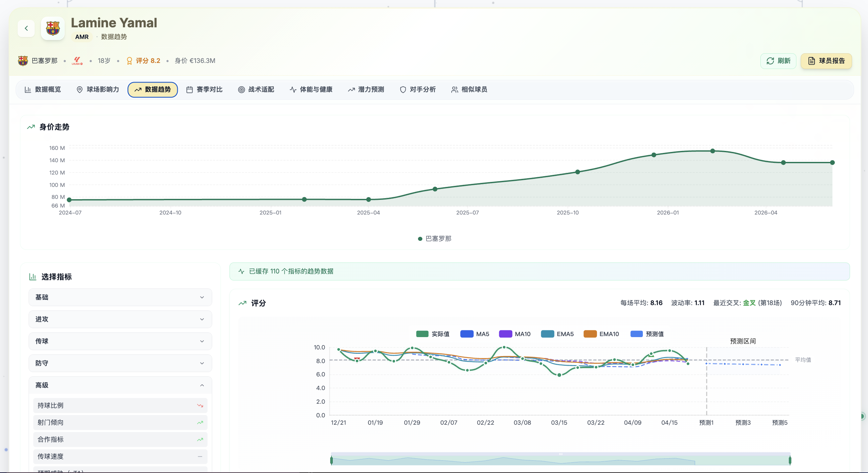Select the 传球速度 metric

coord(120,456)
